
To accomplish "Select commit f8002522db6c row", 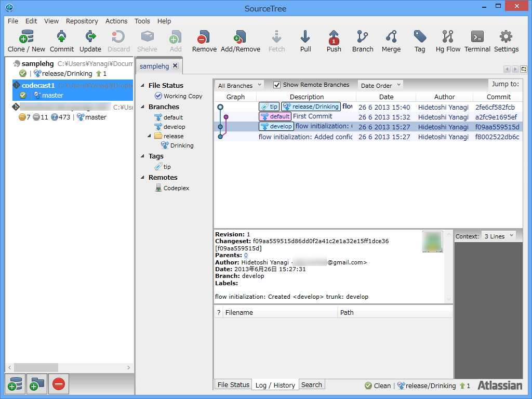I will (x=368, y=137).
